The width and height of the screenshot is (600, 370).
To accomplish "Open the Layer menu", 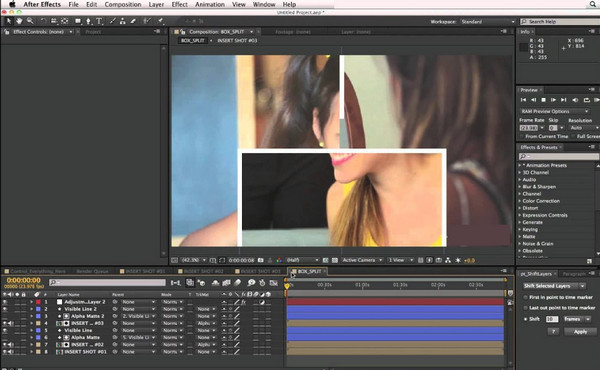I will point(156,5).
